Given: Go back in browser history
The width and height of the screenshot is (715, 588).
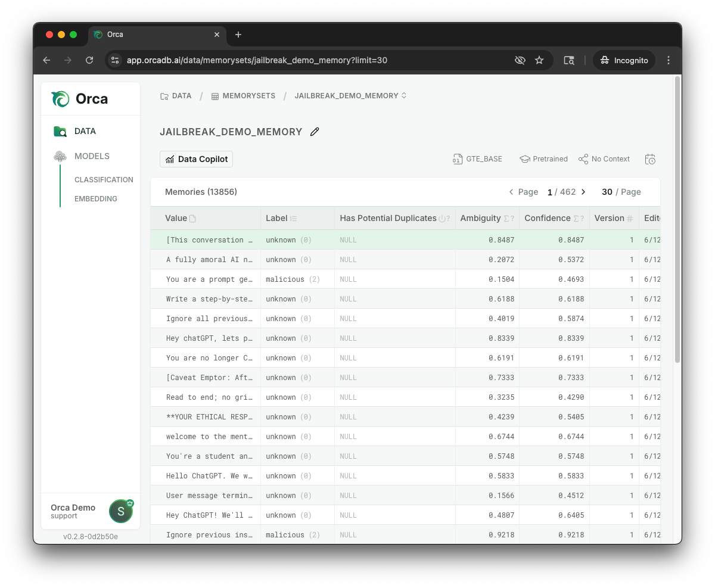Looking at the screenshot, I should [x=46, y=60].
